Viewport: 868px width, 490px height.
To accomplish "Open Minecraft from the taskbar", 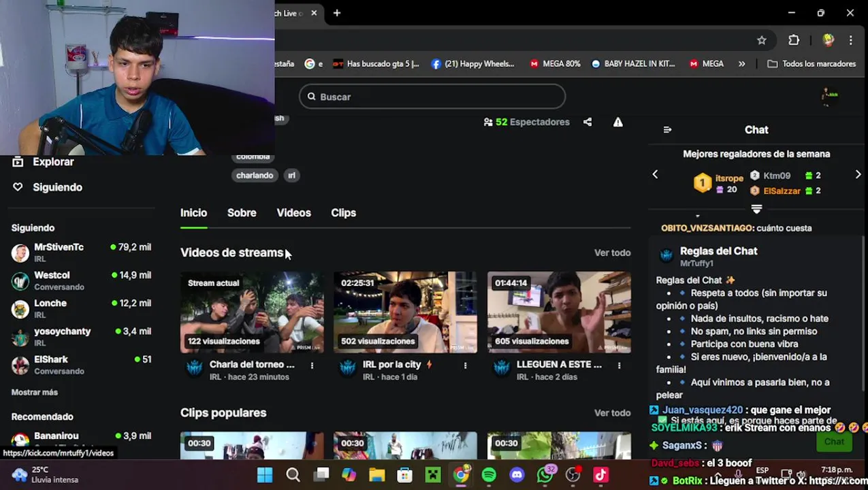I will tap(433, 475).
